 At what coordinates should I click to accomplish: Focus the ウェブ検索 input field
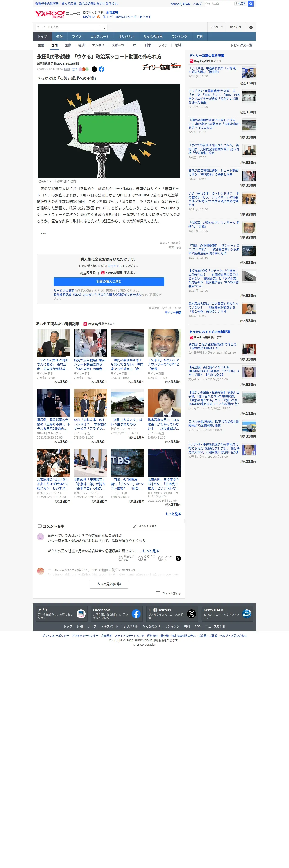coord(219,4)
